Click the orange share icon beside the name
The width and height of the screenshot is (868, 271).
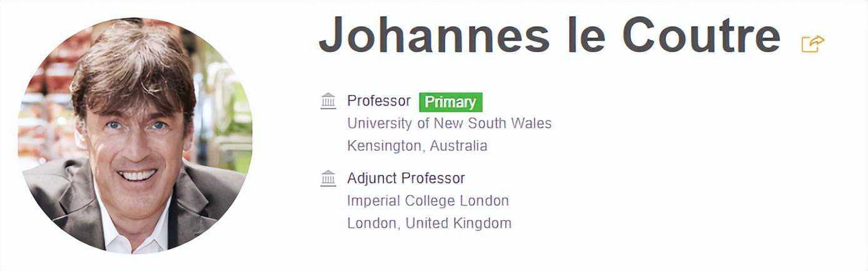pyautogui.click(x=812, y=44)
